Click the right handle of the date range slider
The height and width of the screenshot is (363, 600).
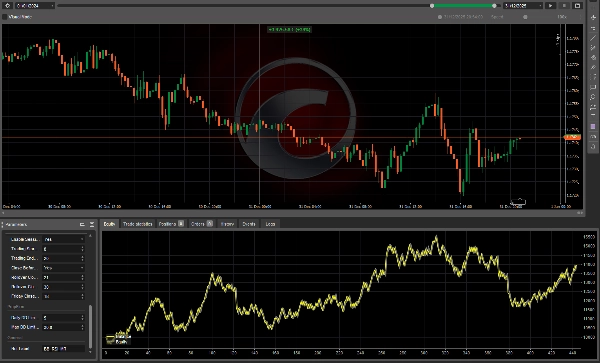[494, 6]
